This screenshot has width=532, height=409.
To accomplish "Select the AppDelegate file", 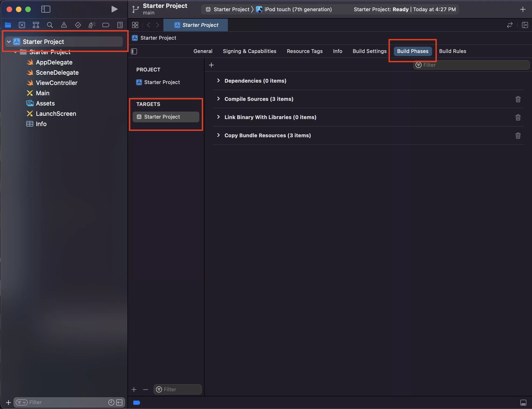I will point(54,62).
